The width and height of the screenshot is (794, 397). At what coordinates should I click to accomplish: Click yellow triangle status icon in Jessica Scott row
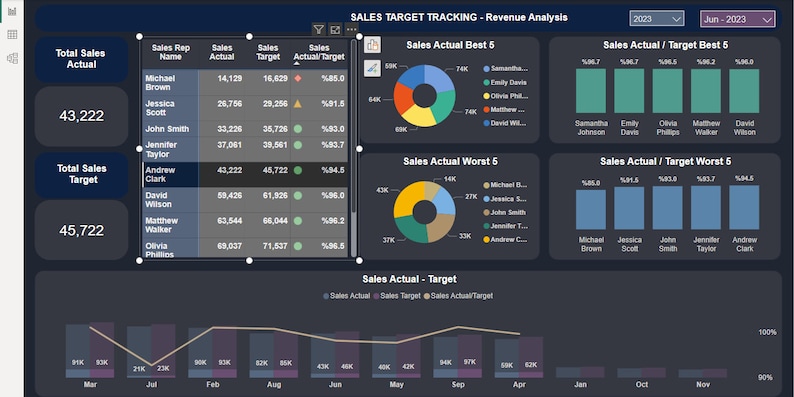(298, 104)
